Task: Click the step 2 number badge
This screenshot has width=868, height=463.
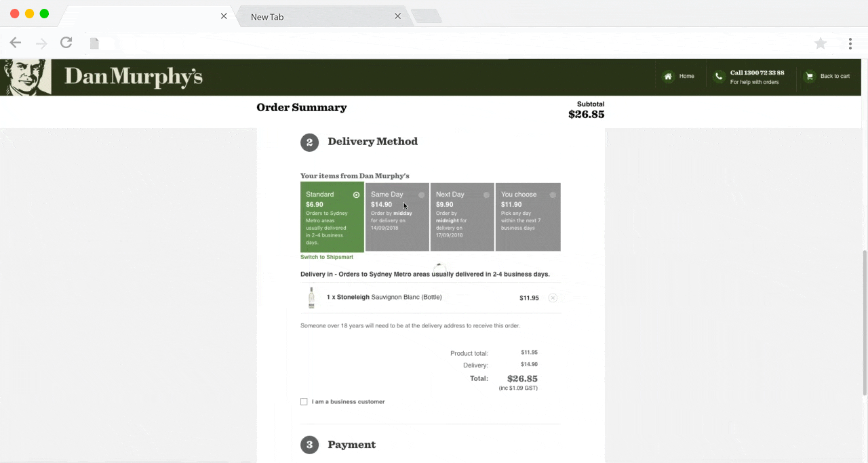Action: point(309,142)
